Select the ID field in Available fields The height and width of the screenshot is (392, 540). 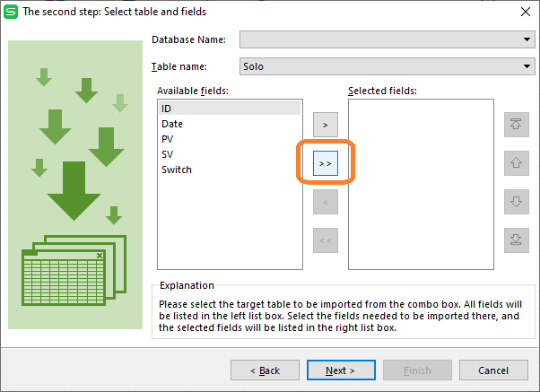230,109
